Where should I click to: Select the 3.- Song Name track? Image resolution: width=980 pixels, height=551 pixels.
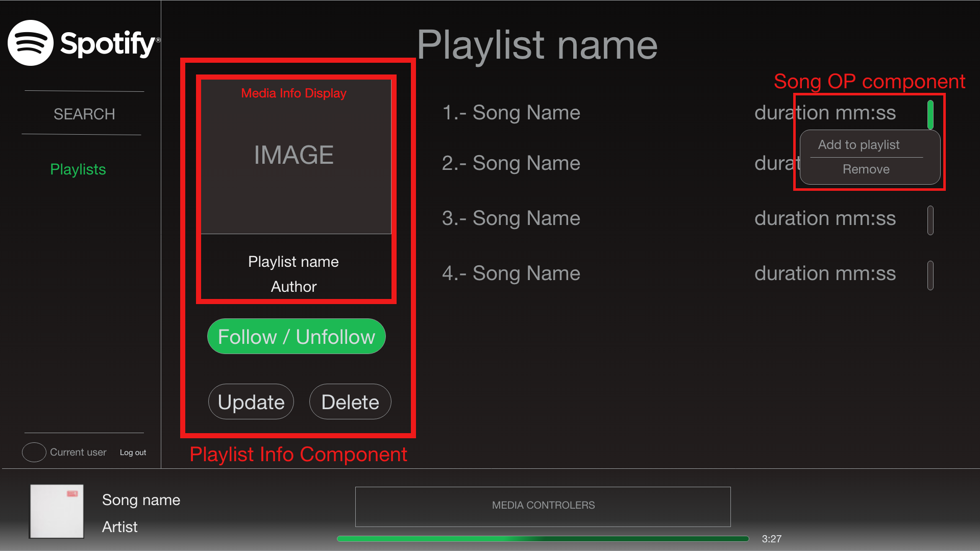coord(511,218)
